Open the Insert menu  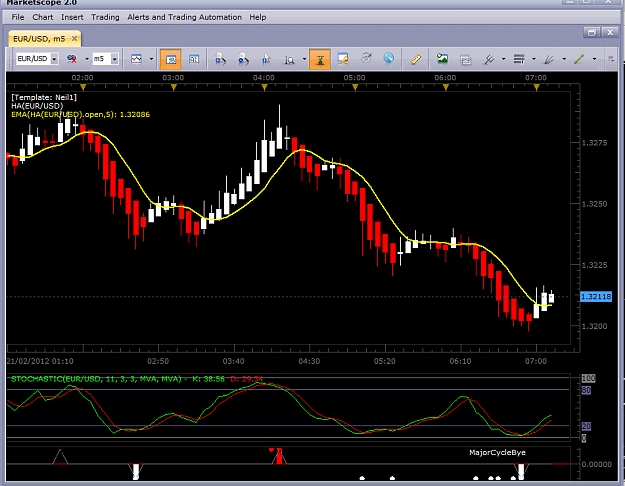[72, 17]
